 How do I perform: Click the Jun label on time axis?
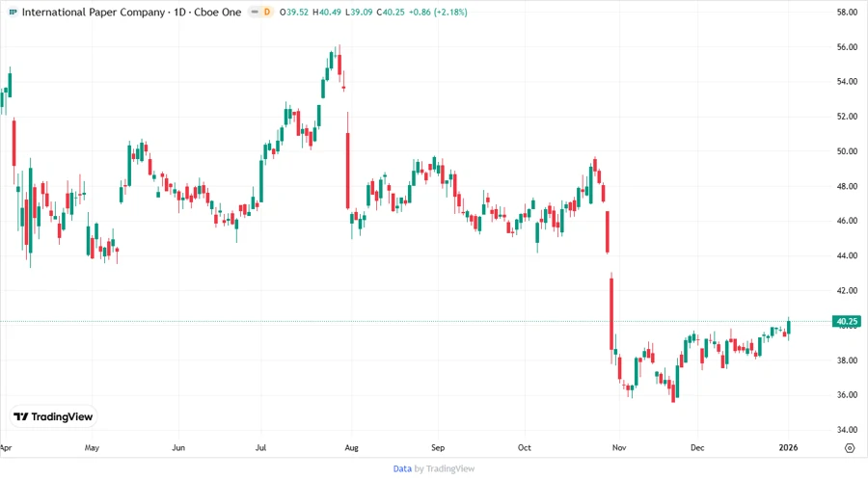[178, 447]
